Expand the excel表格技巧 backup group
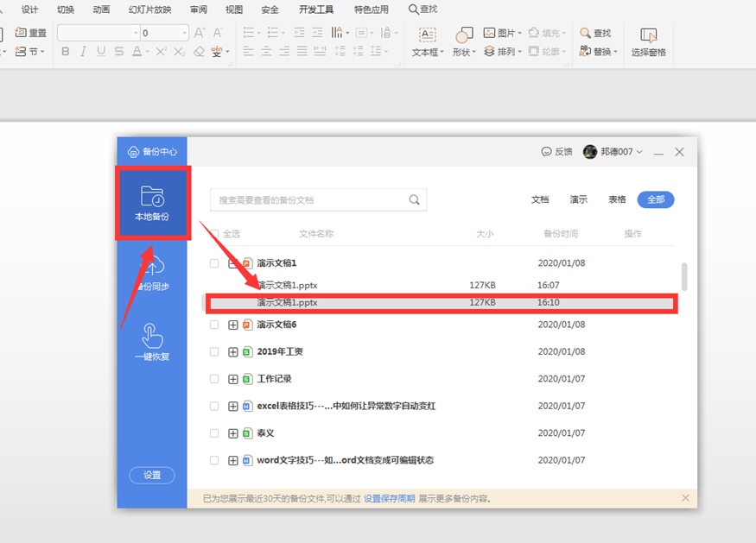756x543 pixels. (x=233, y=406)
